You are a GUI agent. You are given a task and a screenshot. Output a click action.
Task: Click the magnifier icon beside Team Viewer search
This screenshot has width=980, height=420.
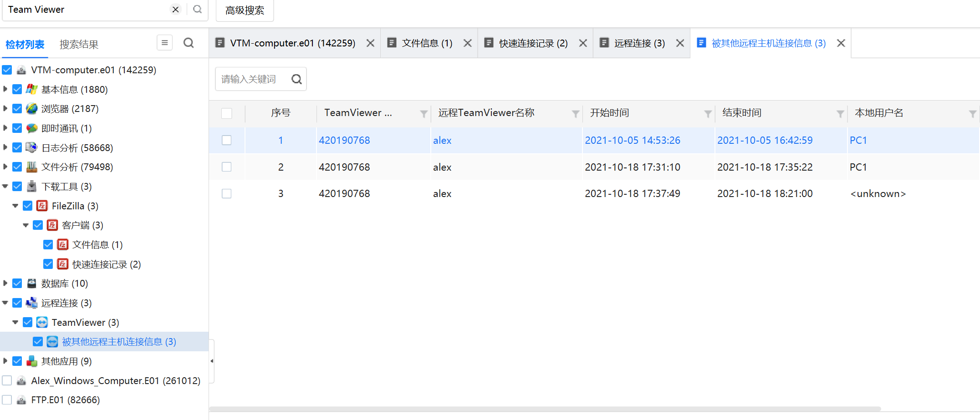197,10
